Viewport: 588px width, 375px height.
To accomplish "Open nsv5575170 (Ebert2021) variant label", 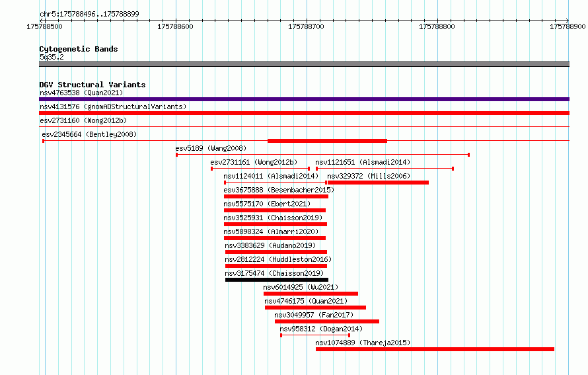I will (x=267, y=204).
